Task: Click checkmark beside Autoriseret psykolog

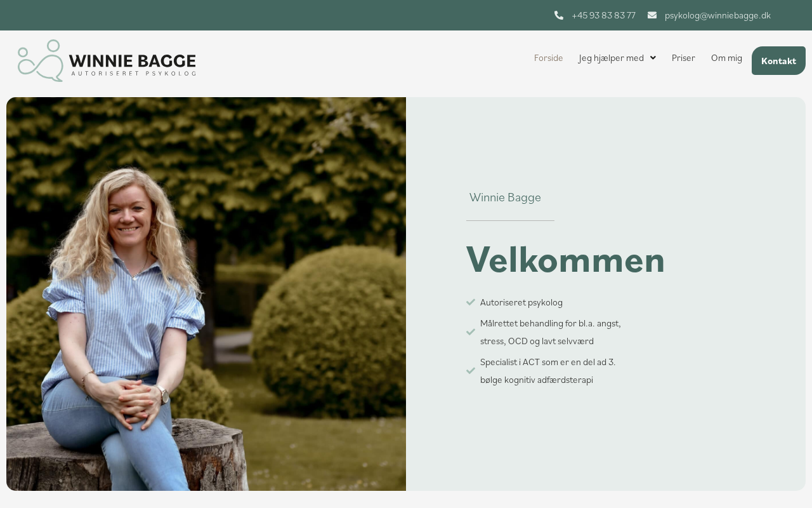Action: 471,302
